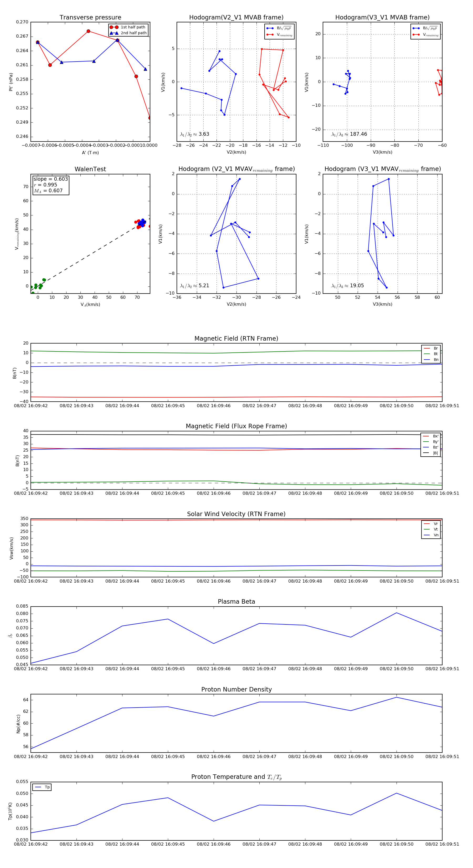Image resolution: width=473 pixels, height=868 pixels.
Task: Click the 'Plasma Beta' plot title
Action: (236, 602)
